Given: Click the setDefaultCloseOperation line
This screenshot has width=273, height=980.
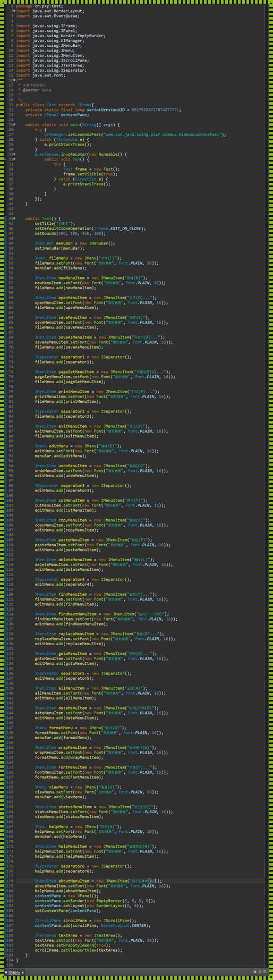Looking at the screenshot, I should (x=90, y=229).
